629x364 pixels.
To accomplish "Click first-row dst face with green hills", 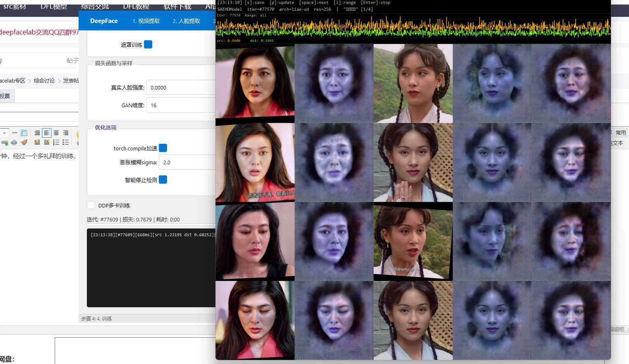I will tap(413, 83).
